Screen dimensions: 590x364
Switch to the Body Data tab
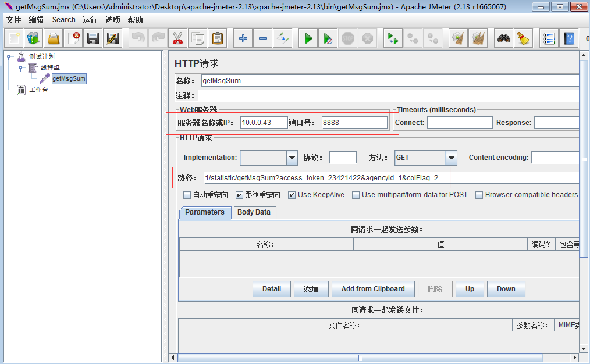coord(254,212)
